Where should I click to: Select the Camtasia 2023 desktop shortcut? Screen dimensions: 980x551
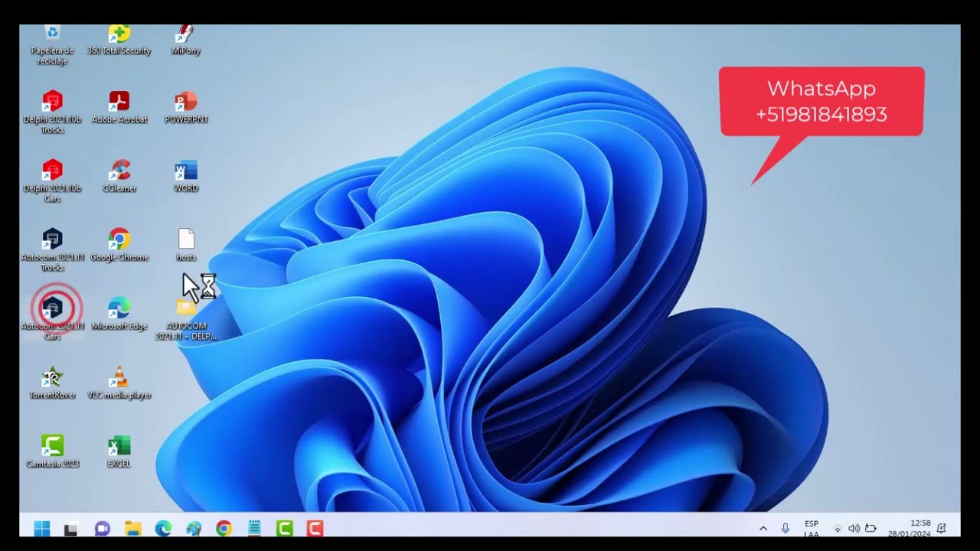(x=52, y=452)
